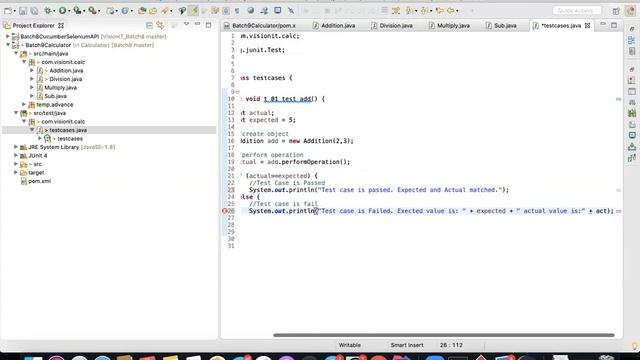This screenshot has width=640, height=360.
Task: Open the New wizard dropdown arrow
Action: point(14,11)
